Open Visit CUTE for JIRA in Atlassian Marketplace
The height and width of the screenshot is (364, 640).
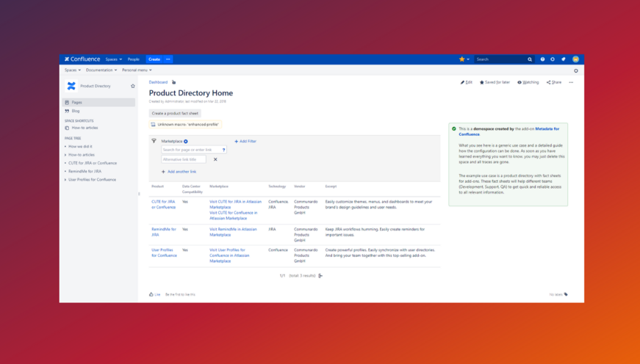236,205
